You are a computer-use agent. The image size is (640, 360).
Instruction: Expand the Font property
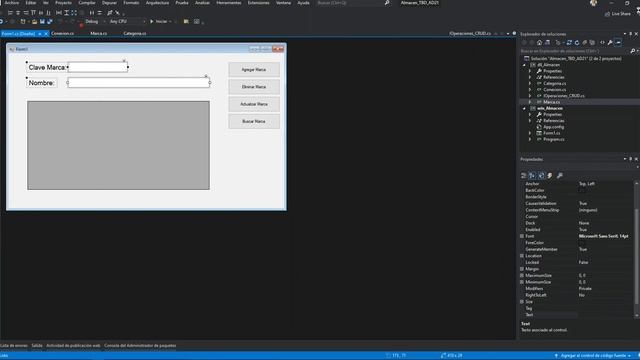[522, 236]
